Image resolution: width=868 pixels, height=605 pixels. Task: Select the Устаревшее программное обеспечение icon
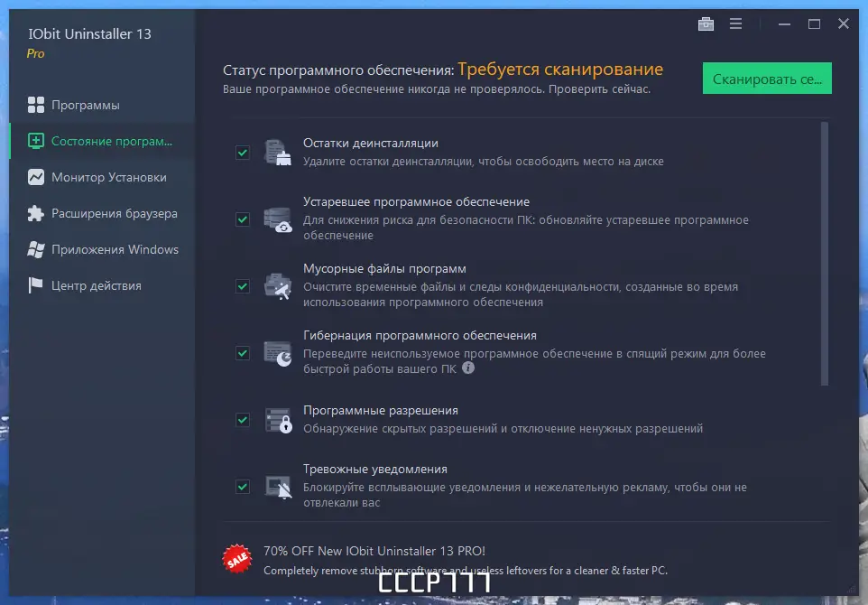(x=275, y=219)
